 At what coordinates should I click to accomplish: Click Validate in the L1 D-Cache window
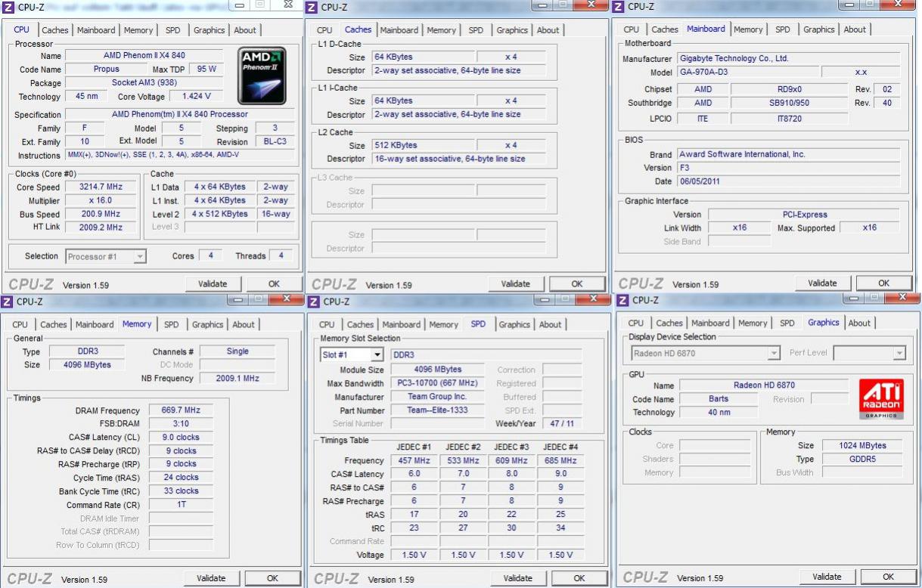[516, 283]
